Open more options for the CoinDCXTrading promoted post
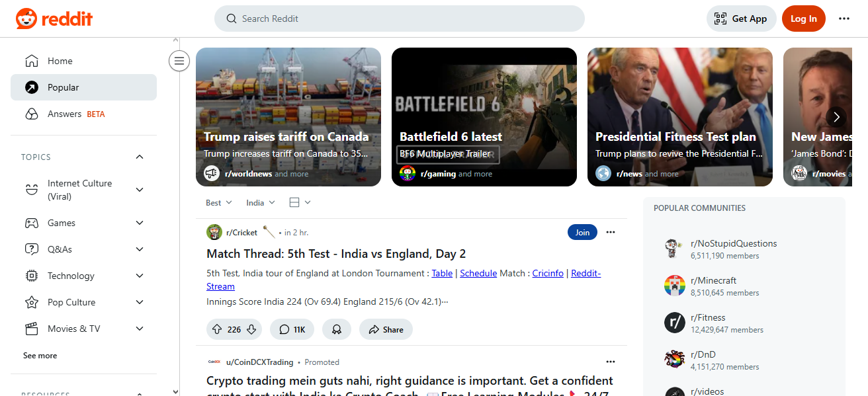 click(611, 362)
